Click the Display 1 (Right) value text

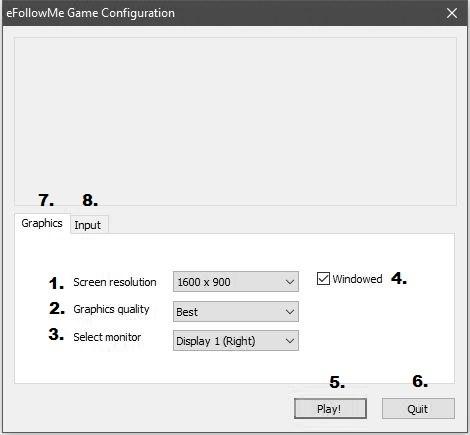216,341
